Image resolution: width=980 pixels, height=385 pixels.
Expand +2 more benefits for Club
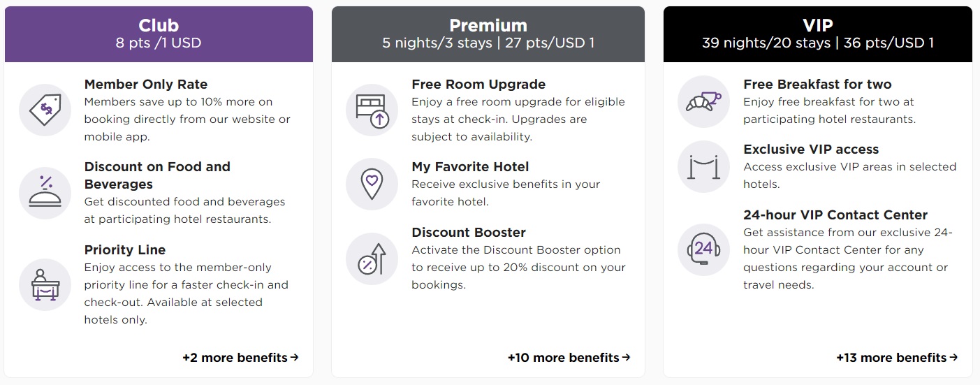(x=240, y=358)
